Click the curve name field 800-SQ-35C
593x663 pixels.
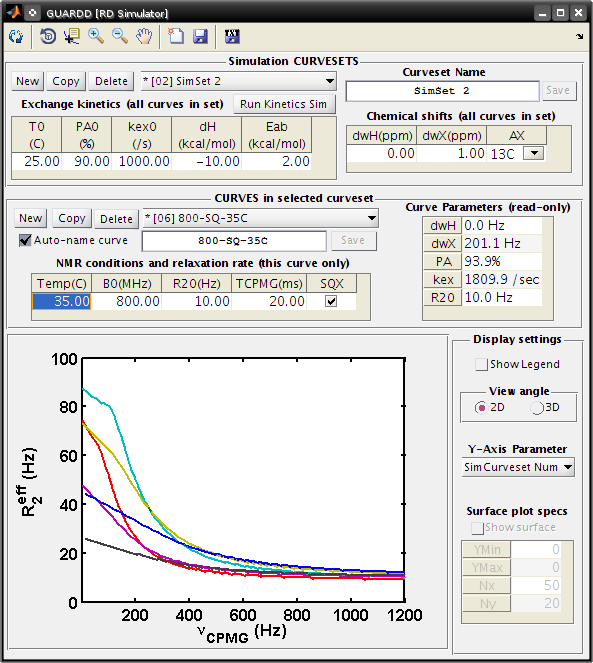234,241
